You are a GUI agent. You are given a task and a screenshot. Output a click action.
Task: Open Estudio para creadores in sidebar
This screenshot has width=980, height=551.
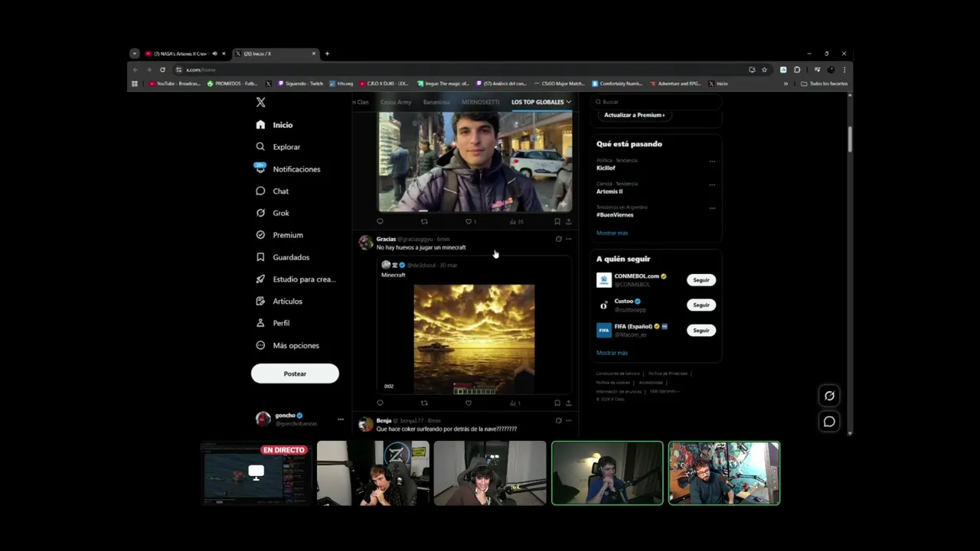(x=296, y=279)
